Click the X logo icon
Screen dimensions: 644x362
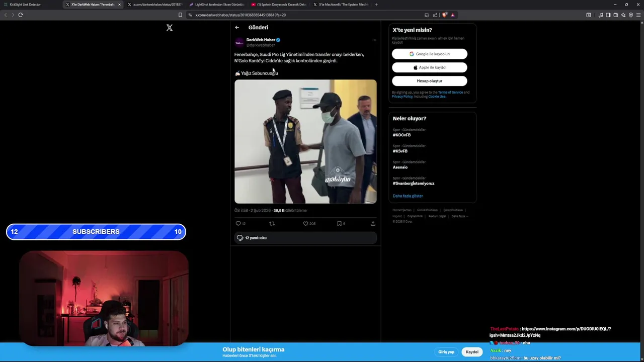coord(170,28)
